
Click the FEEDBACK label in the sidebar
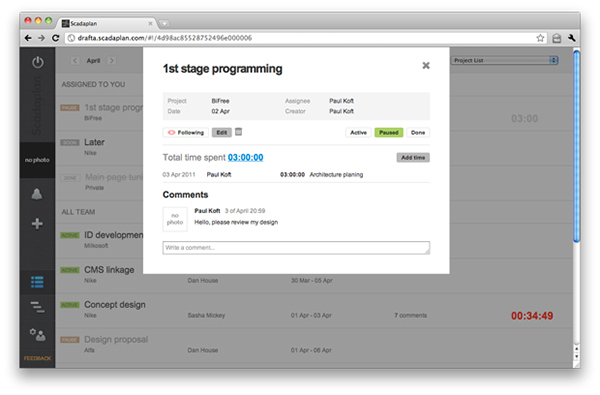click(38, 358)
